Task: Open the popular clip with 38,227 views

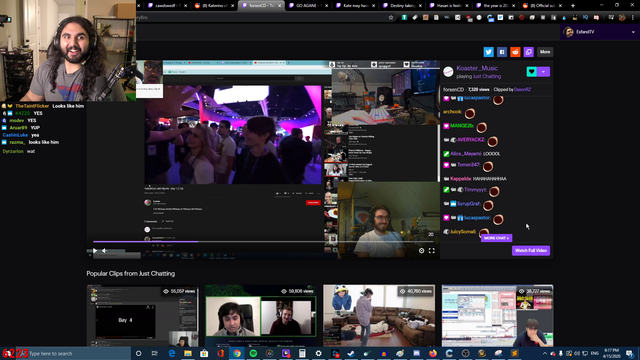Action: tap(497, 316)
